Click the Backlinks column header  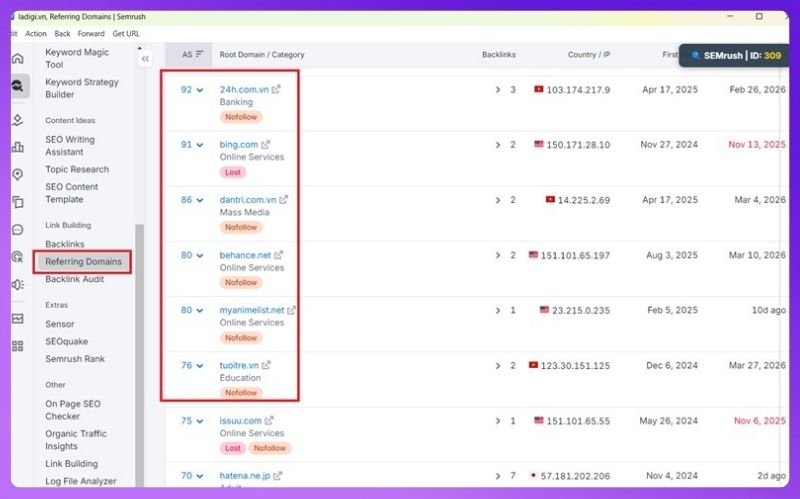pyautogui.click(x=498, y=55)
